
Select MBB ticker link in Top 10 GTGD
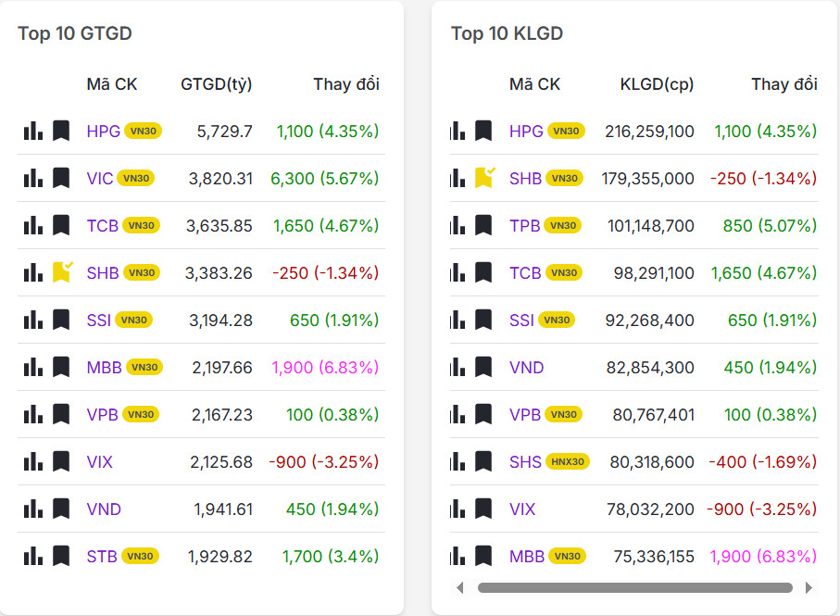pyautogui.click(x=105, y=368)
